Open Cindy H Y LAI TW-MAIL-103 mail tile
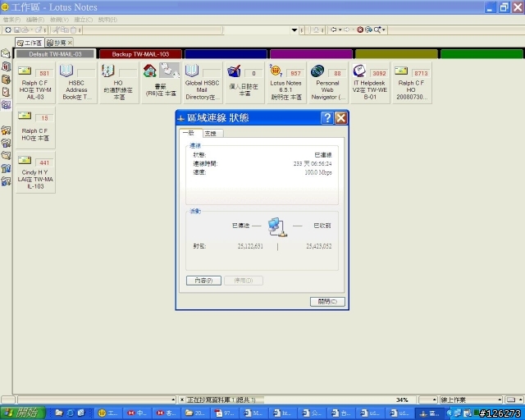525x420 pixels. click(x=35, y=171)
